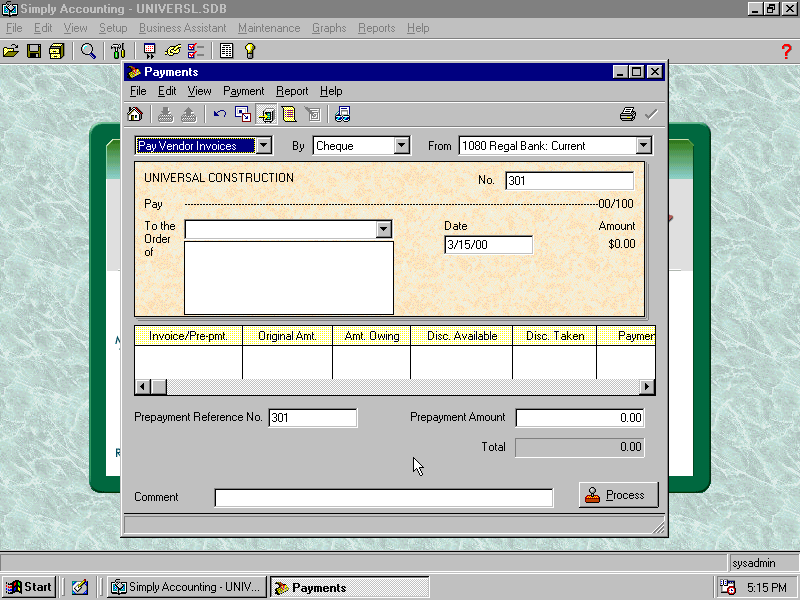Open the checklists icon with red checkmarks
Image resolution: width=800 pixels, height=600 pixels.
click(x=195, y=51)
